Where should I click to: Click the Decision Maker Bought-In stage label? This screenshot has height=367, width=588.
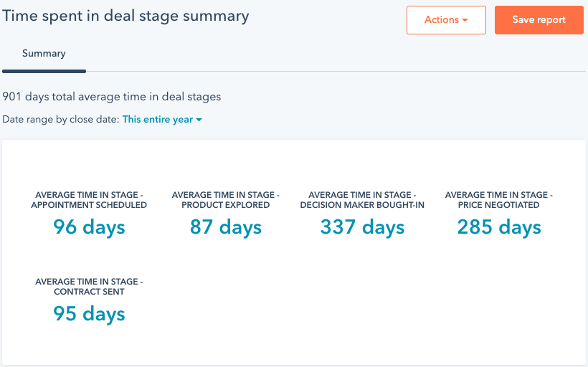coord(362,200)
